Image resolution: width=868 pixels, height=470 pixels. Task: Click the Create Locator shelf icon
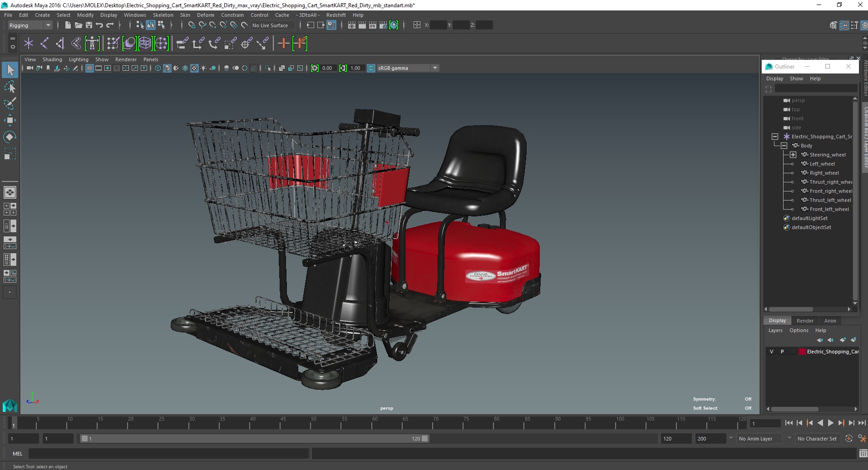pyautogui.click(x=29, y=44)
